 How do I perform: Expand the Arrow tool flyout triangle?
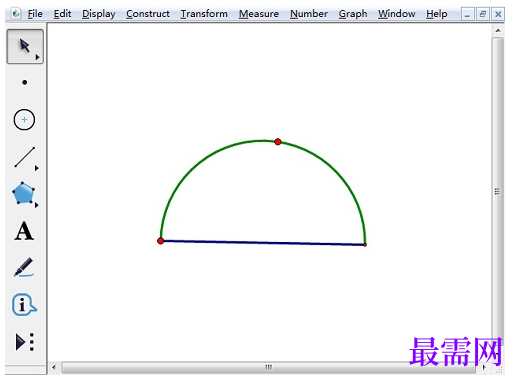(37, 57)
